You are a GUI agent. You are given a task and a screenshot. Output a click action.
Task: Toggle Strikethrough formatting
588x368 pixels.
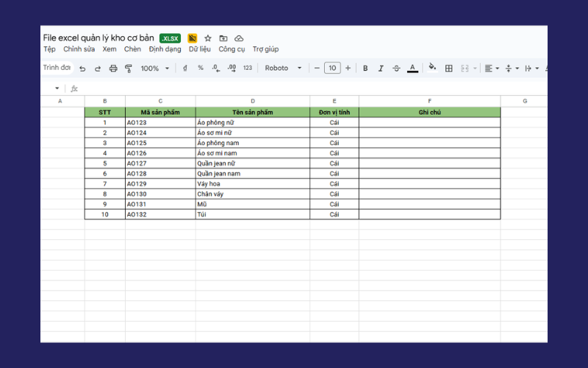point(396,68)
